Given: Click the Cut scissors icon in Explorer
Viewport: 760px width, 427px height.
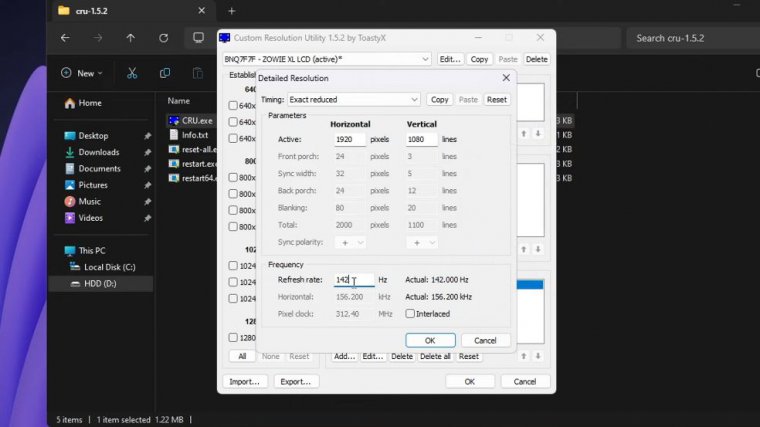Looking at the screenshot, I should click(131, 73).
